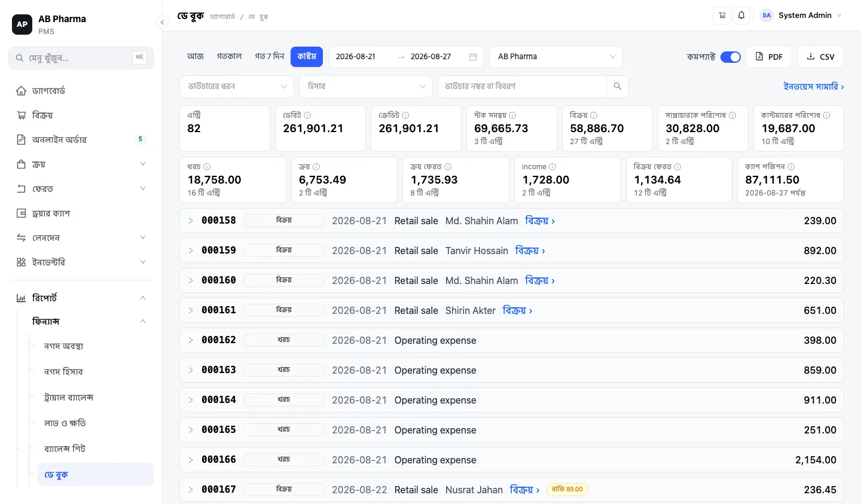
Task: Open বিক্রয় in the sidebar
Action: [x=81, y=115]
